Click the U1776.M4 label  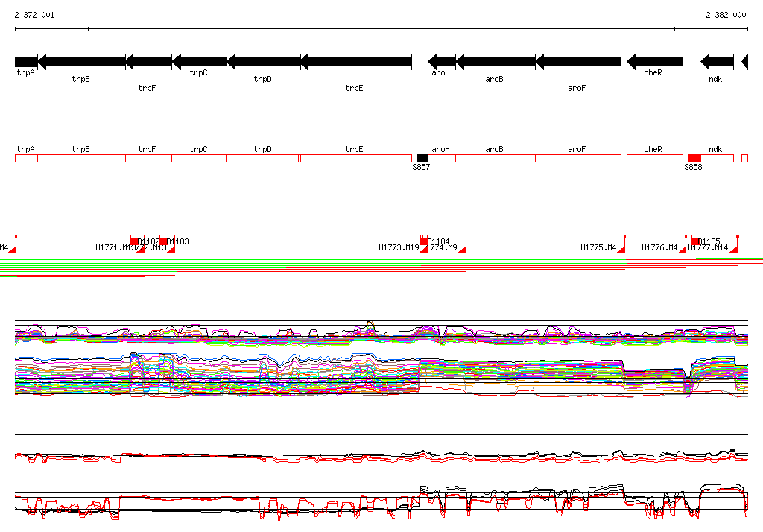(x=660, y=248)
